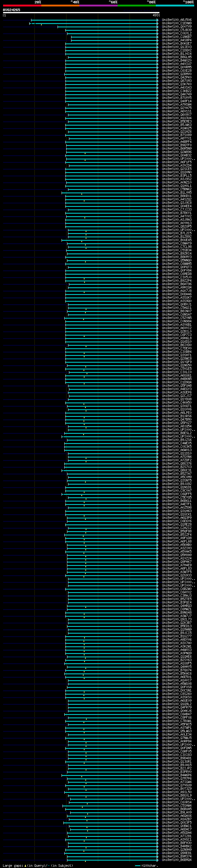Screen dimensions: 197x868
Task: Open hit UniRef100_A8J506
Action: (x=176, y=20)
